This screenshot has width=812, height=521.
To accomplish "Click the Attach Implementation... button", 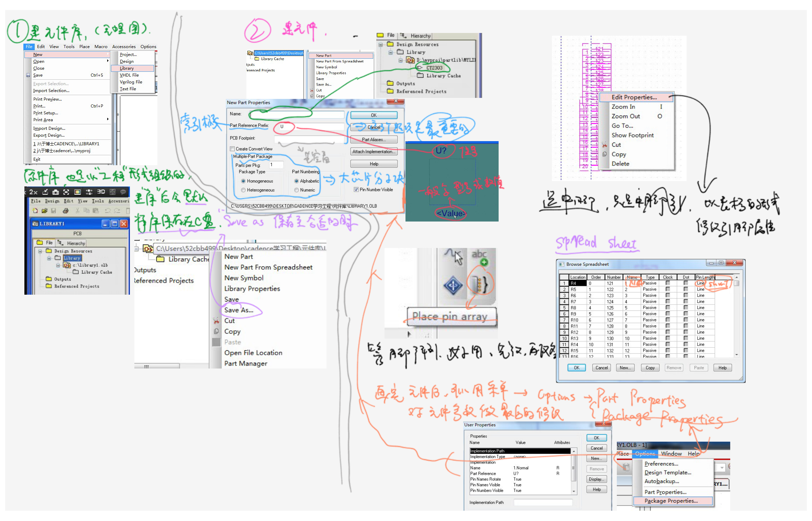I will [374, 151].
